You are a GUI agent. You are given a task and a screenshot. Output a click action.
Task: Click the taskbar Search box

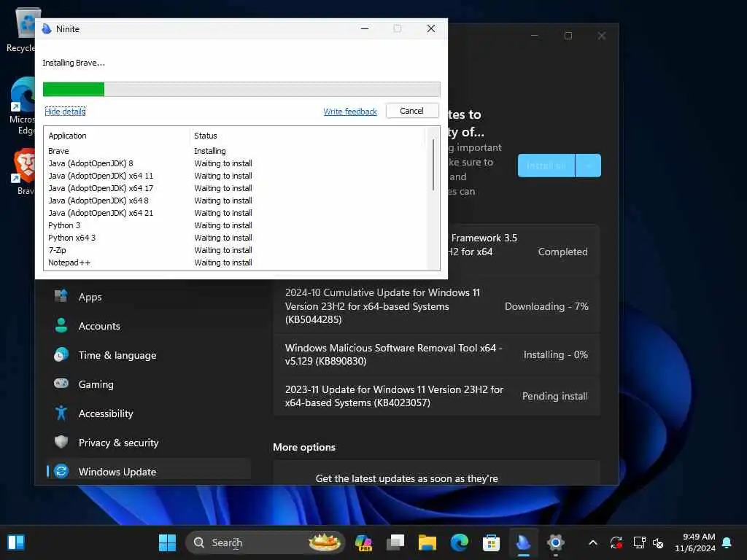(x=265, y=542)
